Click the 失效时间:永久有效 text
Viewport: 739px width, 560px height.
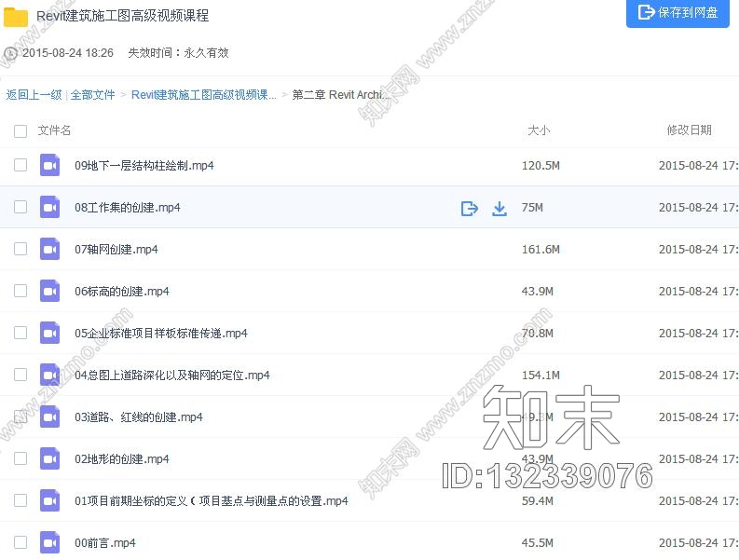pyautogui.click(x=178, y=53)
